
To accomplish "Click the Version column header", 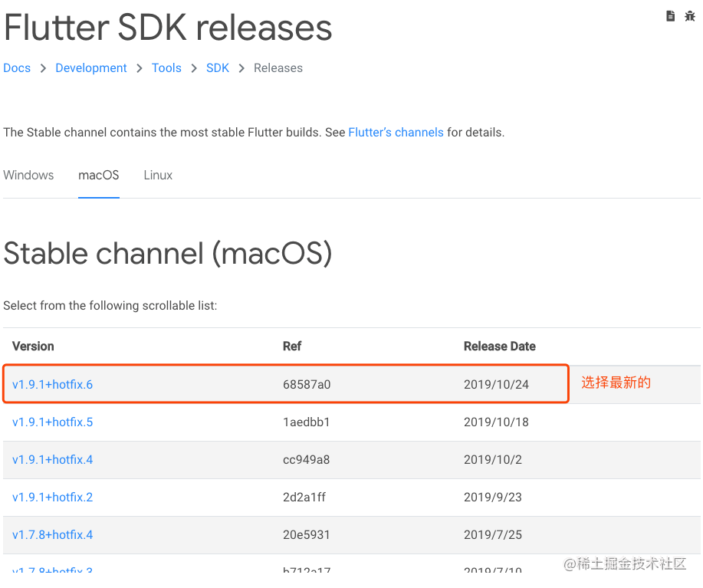I will (x=32, y=347).
